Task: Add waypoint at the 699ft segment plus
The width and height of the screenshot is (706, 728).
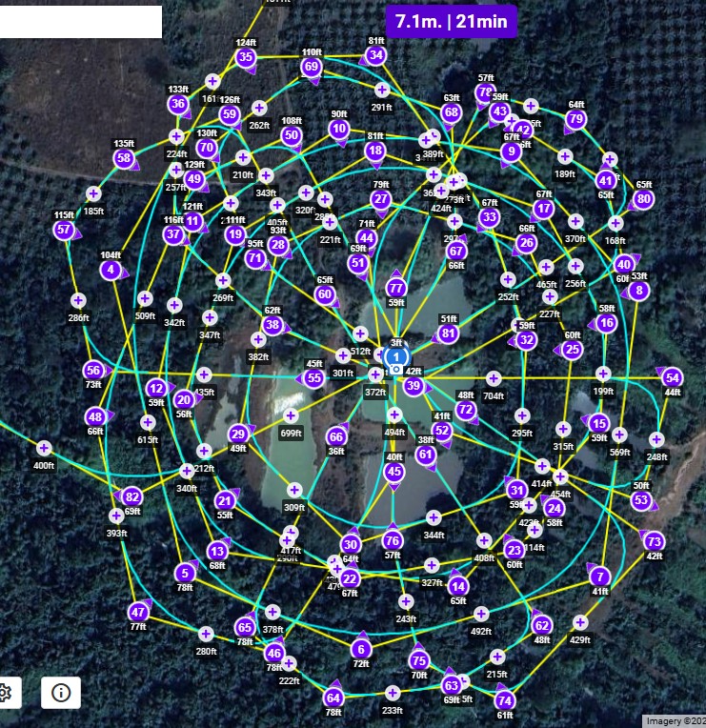Action: (x=291, y=415)
